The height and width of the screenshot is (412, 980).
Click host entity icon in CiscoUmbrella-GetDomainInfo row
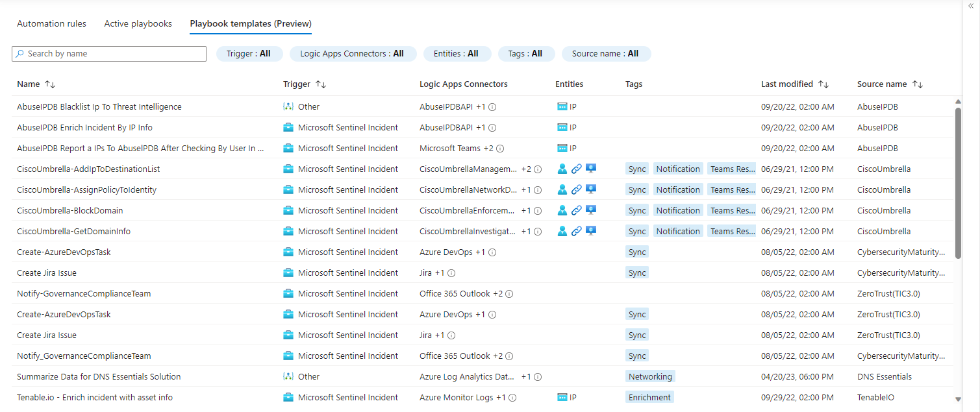pyautogui.click(x=591, y=231)
